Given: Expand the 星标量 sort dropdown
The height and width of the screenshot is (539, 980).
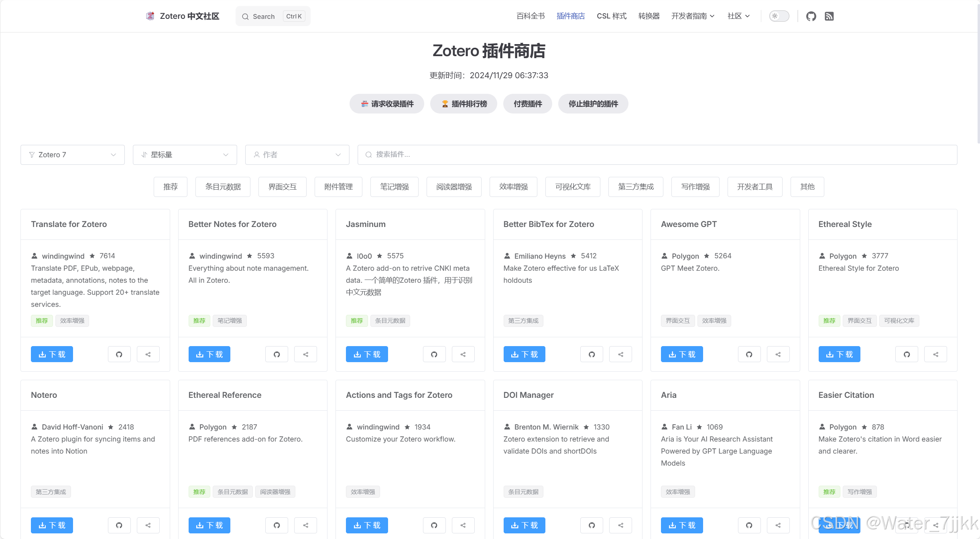Looking at the screenshot, I should [185, 155].
